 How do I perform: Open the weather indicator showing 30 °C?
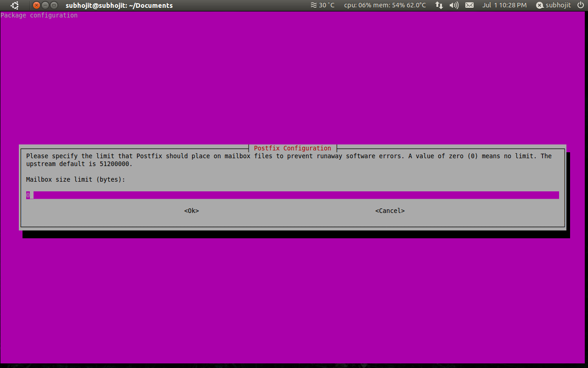coord(322,6)
